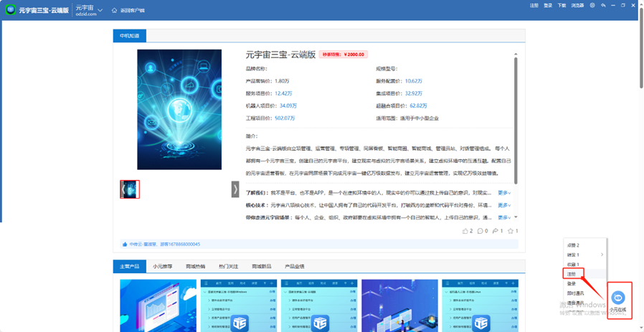Screen dimensions: 644x332
Task: Click the 秒杀特惠 ¥2000.00 badge
Action: [344, 54]
